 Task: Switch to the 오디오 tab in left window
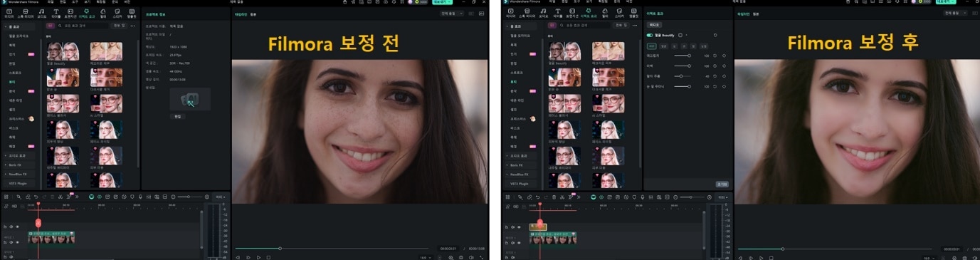pos(41,14)
